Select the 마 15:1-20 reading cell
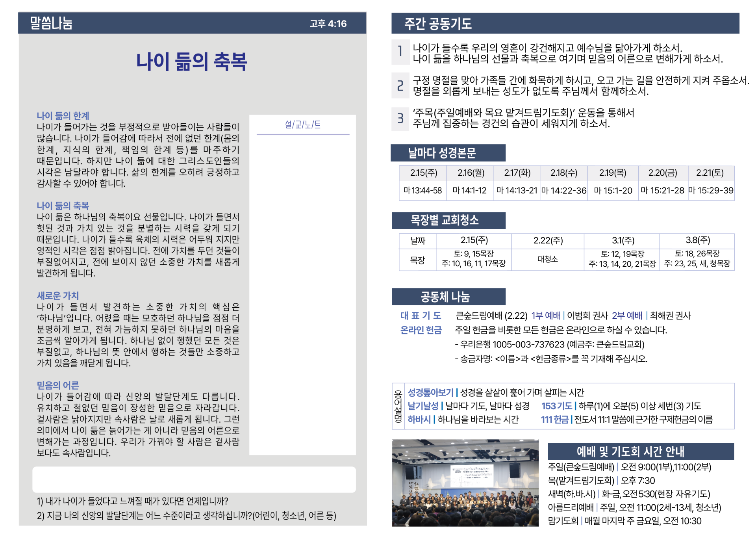The image size is (756, 535). point(613,191)
